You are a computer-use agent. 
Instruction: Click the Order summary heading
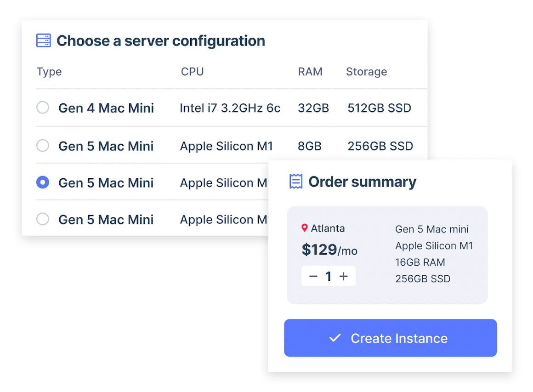point(363,182)
